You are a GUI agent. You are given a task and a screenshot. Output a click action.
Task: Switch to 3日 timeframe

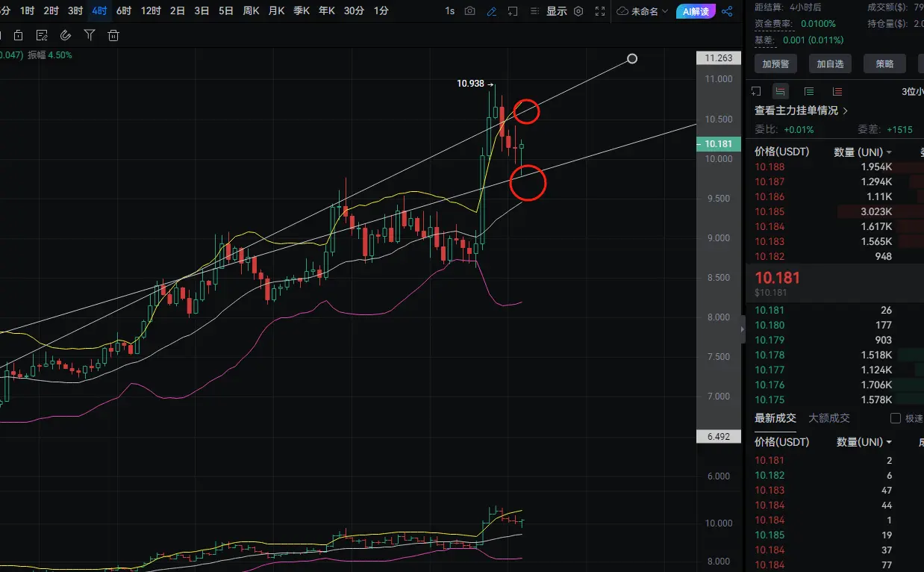202,10
